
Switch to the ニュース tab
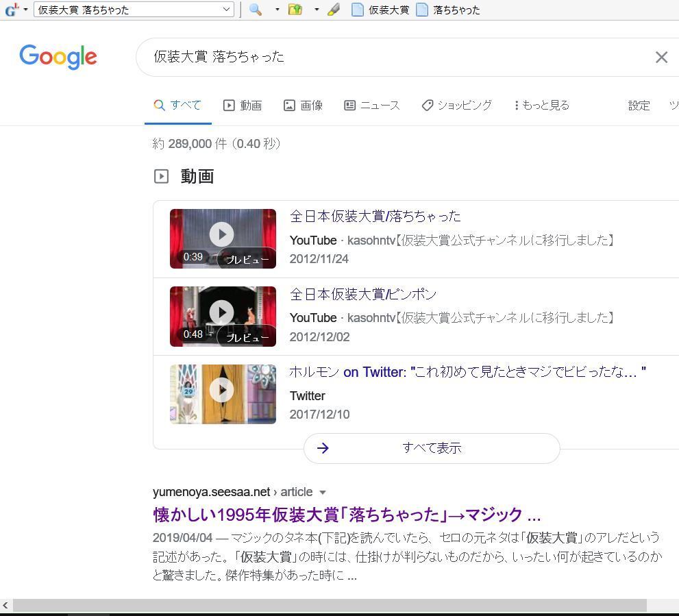click(x=372, y=106)
